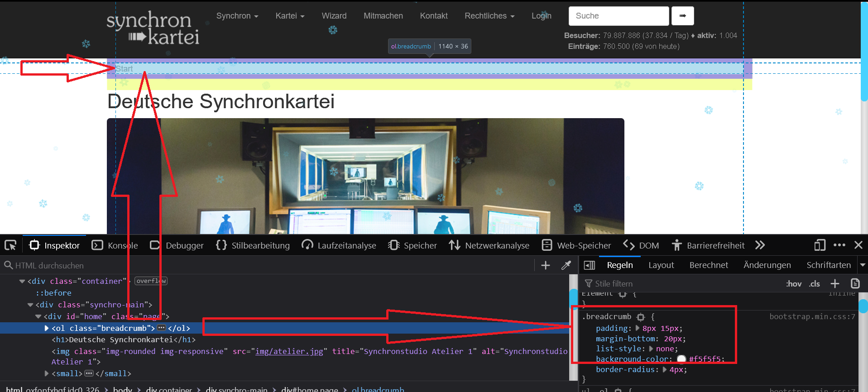868x392 pixels.
Task: Toggle the split sidebar pane in inspector
Action: point(590,265)
